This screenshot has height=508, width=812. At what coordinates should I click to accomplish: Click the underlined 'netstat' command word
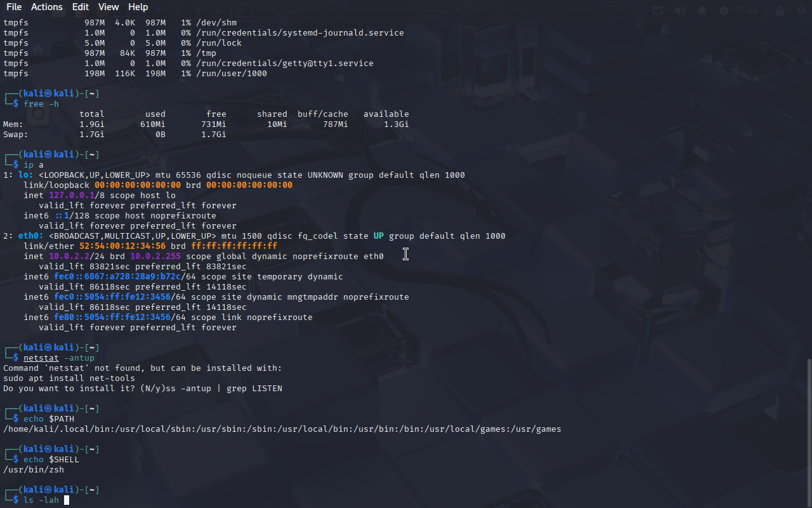point(41,358)
